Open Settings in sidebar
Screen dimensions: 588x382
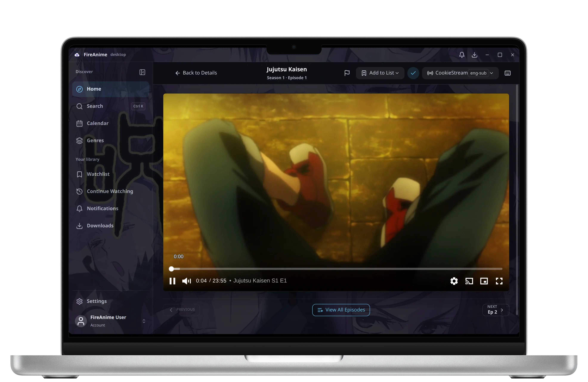(111, 301)
